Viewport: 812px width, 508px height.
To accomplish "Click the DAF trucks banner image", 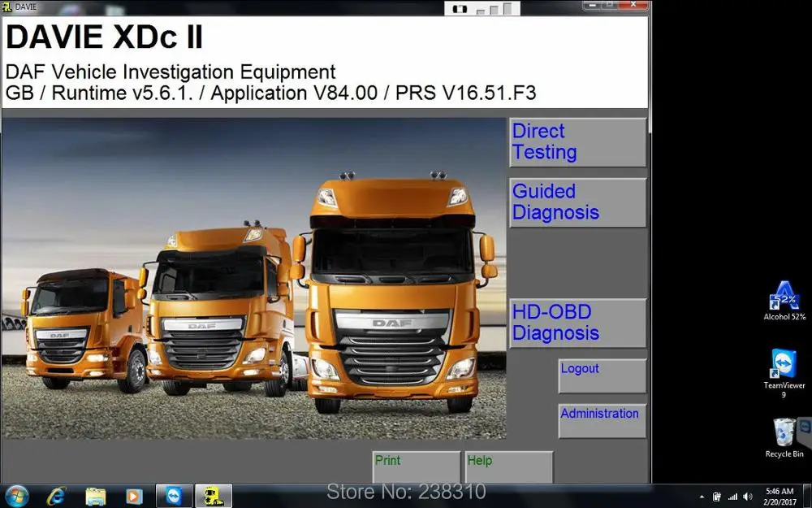I will 253,278.
